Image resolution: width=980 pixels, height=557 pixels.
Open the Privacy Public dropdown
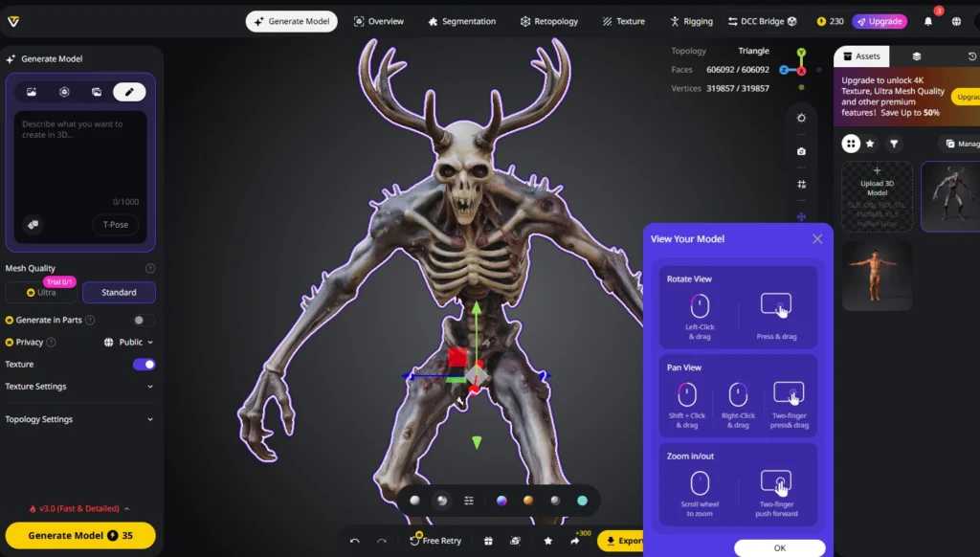[x=128, y=342]
